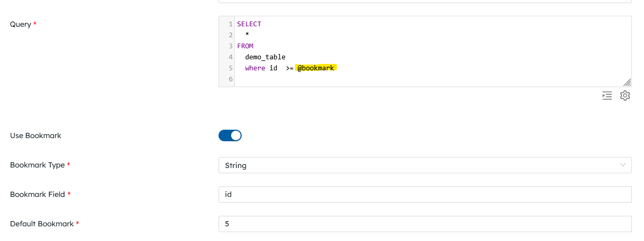This screenshot has height=241, width=644.
Task: Click the Default Bookmark field label
Action: tap(42, 224)
